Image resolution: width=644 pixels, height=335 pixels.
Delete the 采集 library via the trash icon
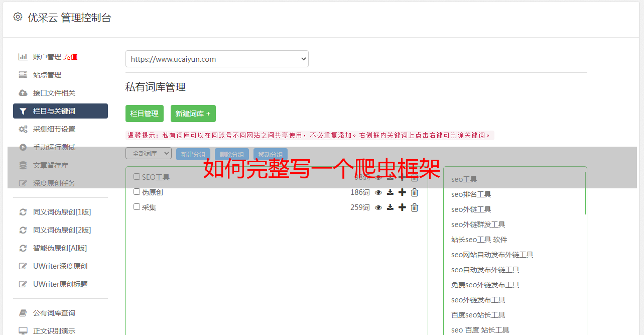click(415, 207)
